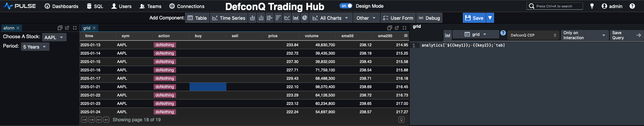The image size is (644, 126).
Task: Save the dashboard
Action: tap(474, 18)
